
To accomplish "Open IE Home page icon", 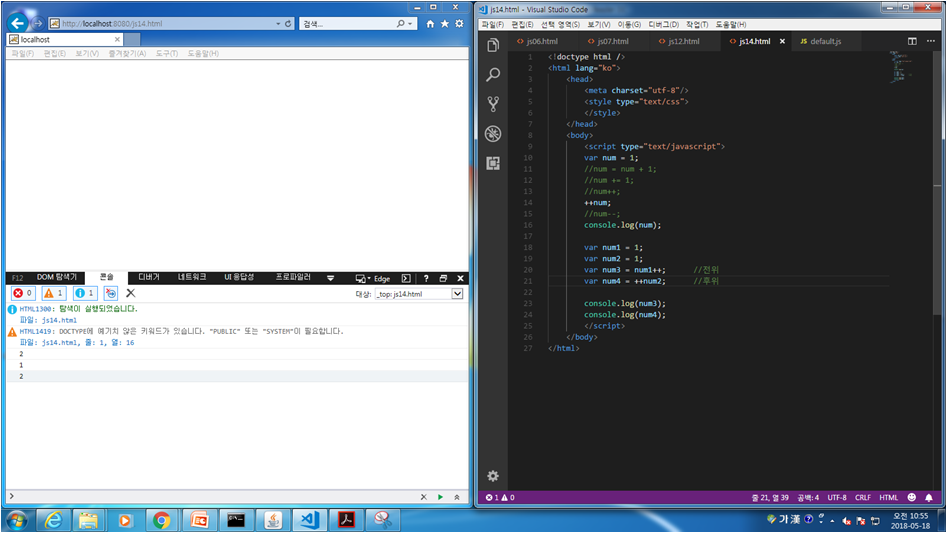I will tap(430, 24).
